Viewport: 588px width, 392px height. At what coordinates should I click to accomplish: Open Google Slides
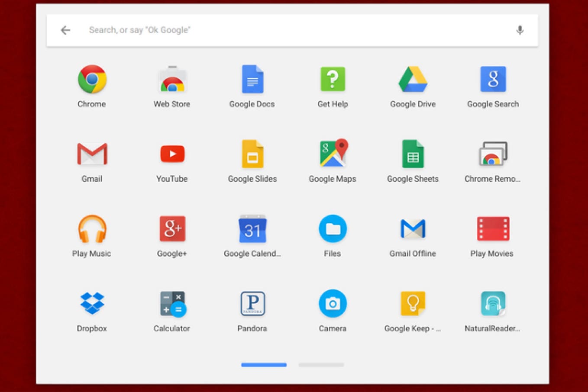(x=252, y=154)
